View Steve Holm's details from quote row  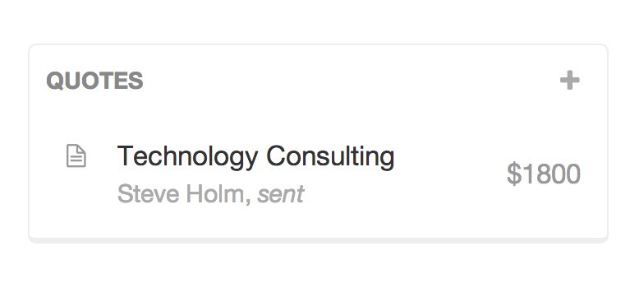[x=182, y=194]
